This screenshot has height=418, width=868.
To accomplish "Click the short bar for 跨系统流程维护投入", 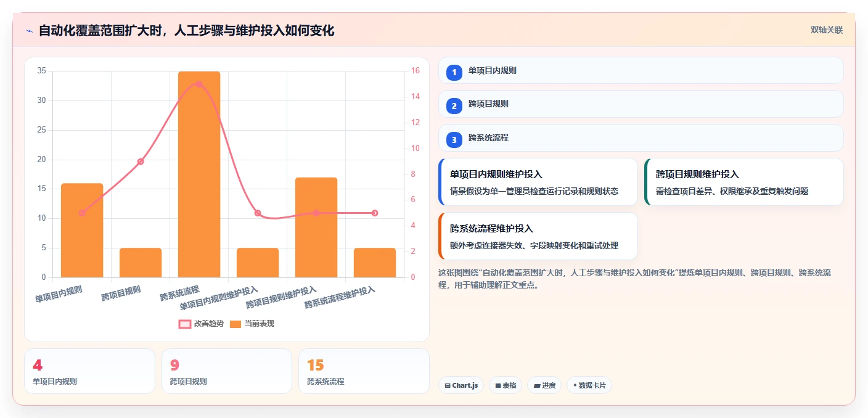I will (375, 263).
